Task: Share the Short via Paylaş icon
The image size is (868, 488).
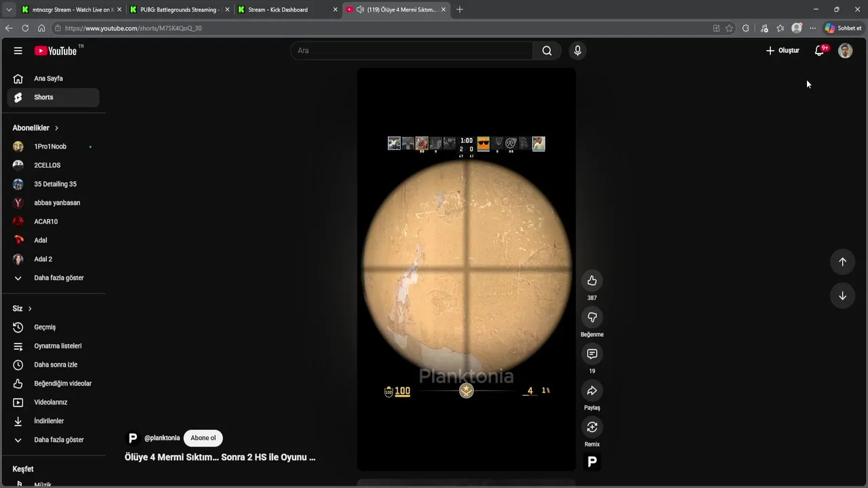Action: point(592,390)
